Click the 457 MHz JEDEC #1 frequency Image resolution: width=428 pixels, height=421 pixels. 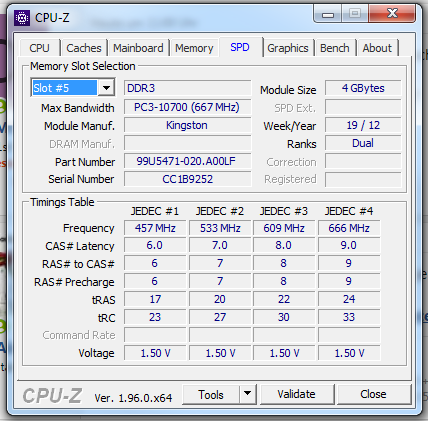[x=155, y=228]
